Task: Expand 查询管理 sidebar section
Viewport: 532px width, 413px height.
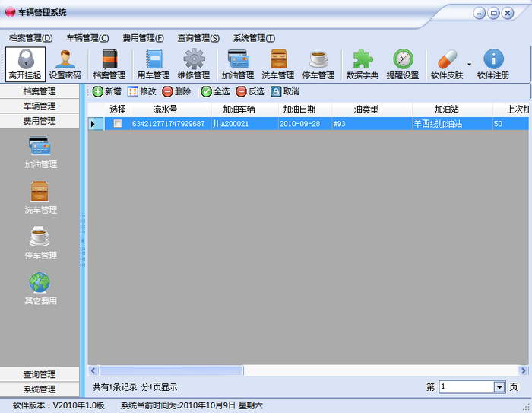Action: [40, 375]
